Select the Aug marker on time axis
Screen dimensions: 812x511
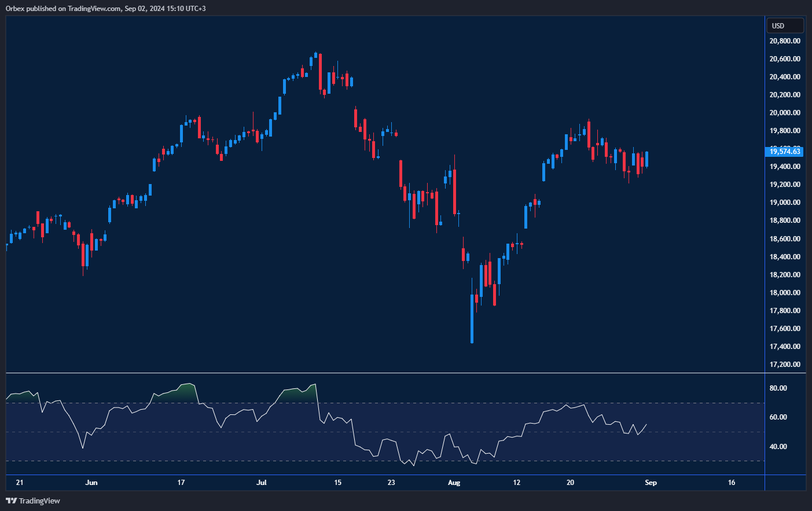(x=454, y=483)
